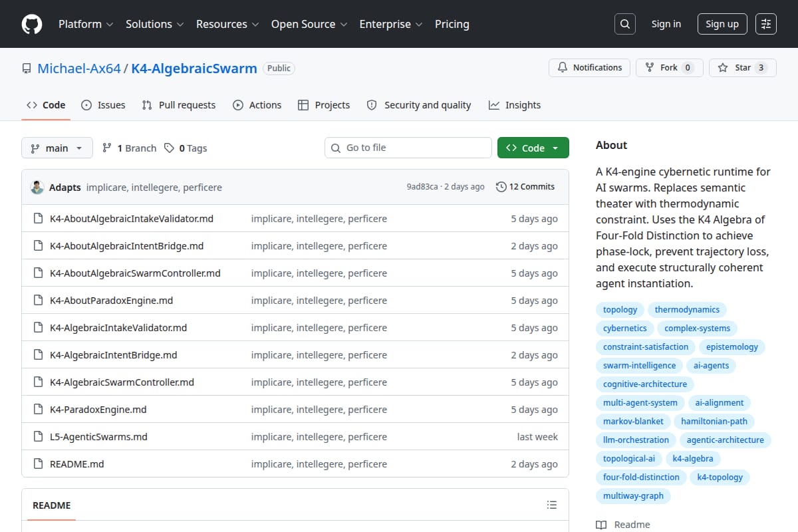Viewport: 798px width, 532px height.
Task: Open appearance settings icon in header
Action: pos(766,24)
